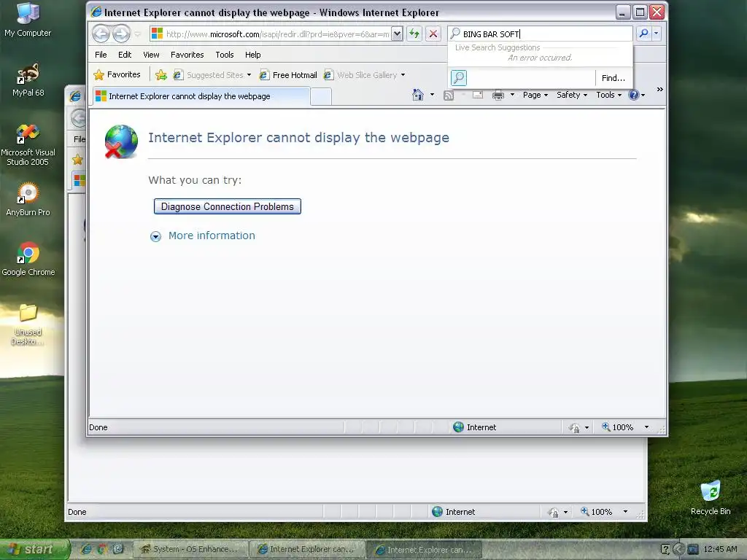This screenshot has width=747, height=560.
Task: Open the Tools command bar menu
Action: 609,95
